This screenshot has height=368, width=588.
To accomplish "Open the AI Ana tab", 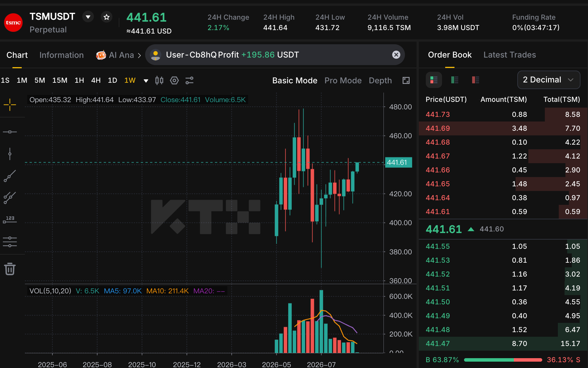I will [115, 55].
